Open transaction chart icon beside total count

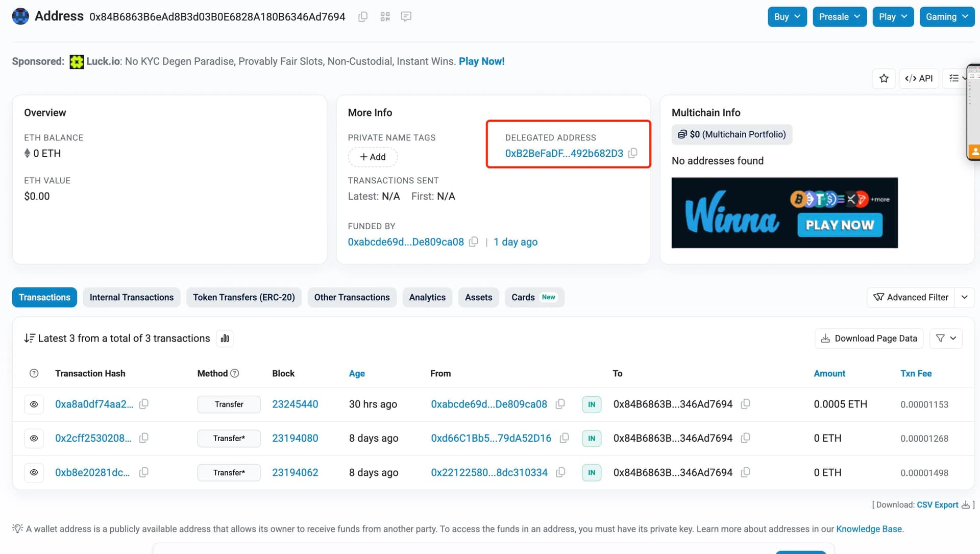pos(225,339)
